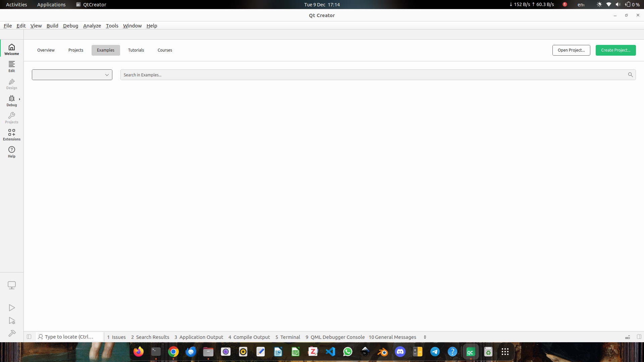Open the Edit menu
Viewport: 644px width, 362px height.
tap(21, 26)
